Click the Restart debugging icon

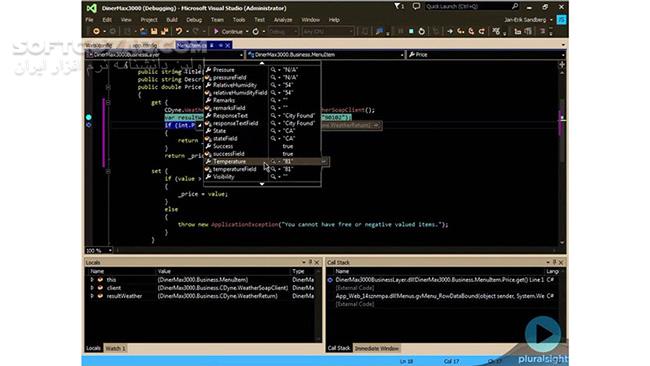[422, 32]
